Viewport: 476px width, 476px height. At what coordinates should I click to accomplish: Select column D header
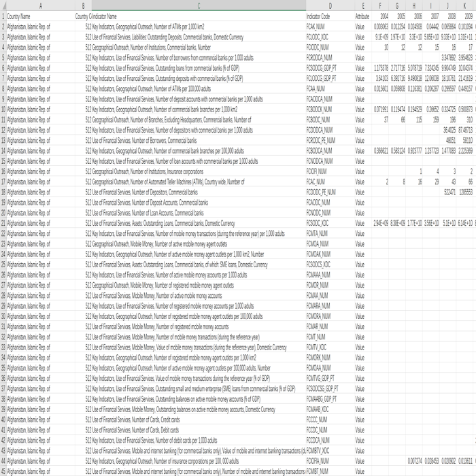pos(330,5)
